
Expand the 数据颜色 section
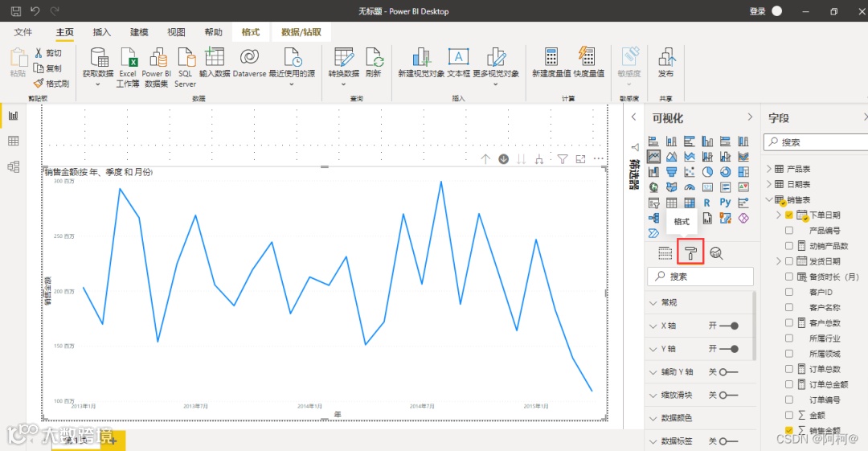[x=653, y=418]
